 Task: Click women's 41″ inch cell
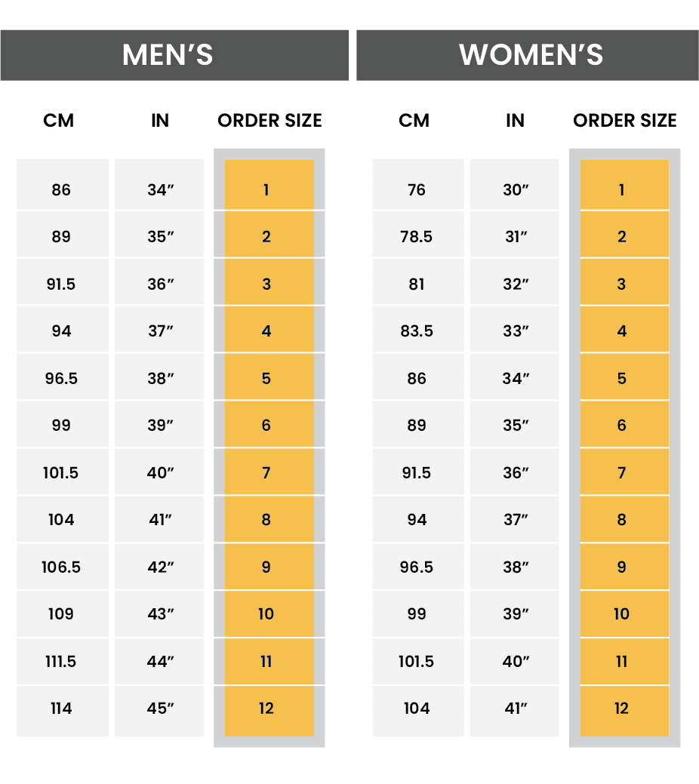pos(514,711)
